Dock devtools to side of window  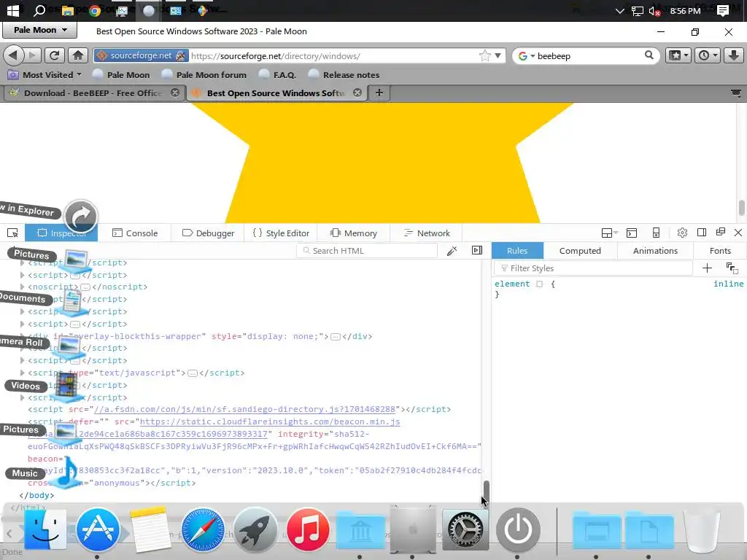tap(702, 233)
